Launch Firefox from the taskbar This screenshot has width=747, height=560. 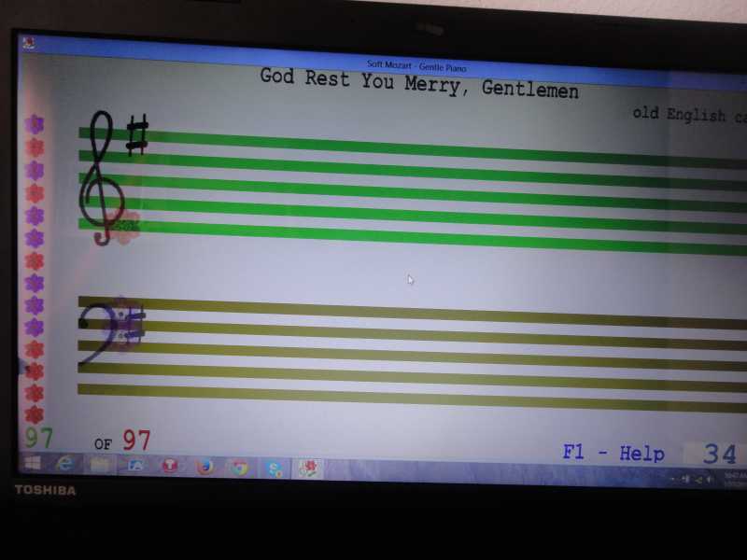coord(204,467)
